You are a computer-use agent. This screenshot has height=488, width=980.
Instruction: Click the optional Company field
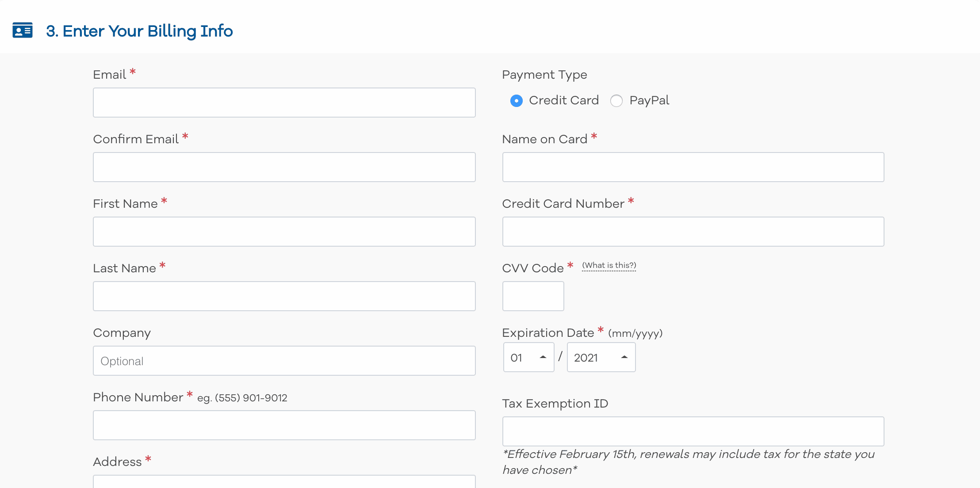coord(284,361)
